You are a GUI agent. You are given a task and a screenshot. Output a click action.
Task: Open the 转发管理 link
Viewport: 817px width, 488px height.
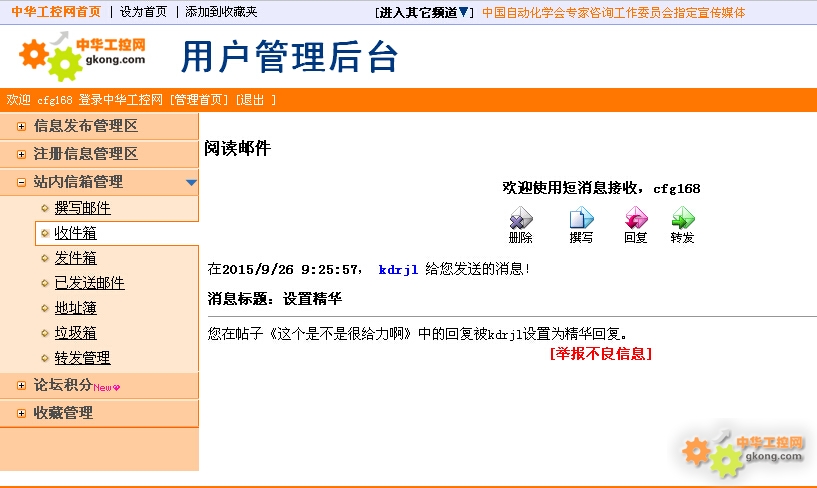point(82,358)
